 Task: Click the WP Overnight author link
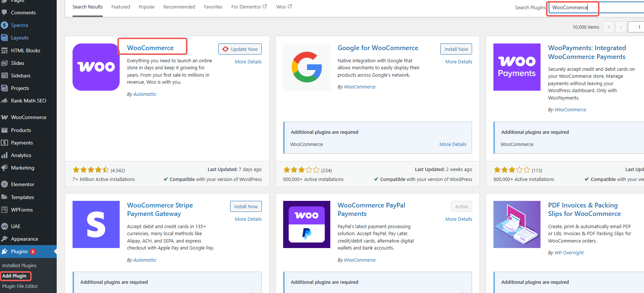coord(569,253)
